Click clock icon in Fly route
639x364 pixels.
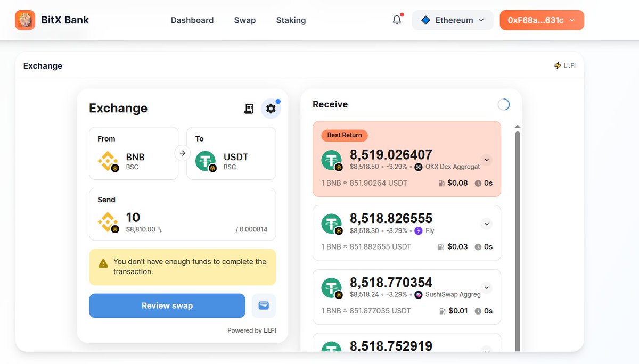click(x=478, y=247)
